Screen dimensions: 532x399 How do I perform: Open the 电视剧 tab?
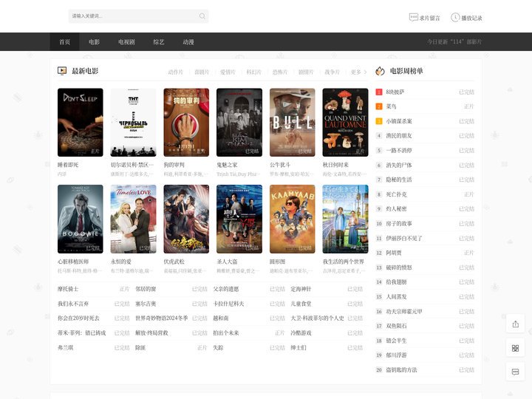pyautogui.click(x=126, y=41)
